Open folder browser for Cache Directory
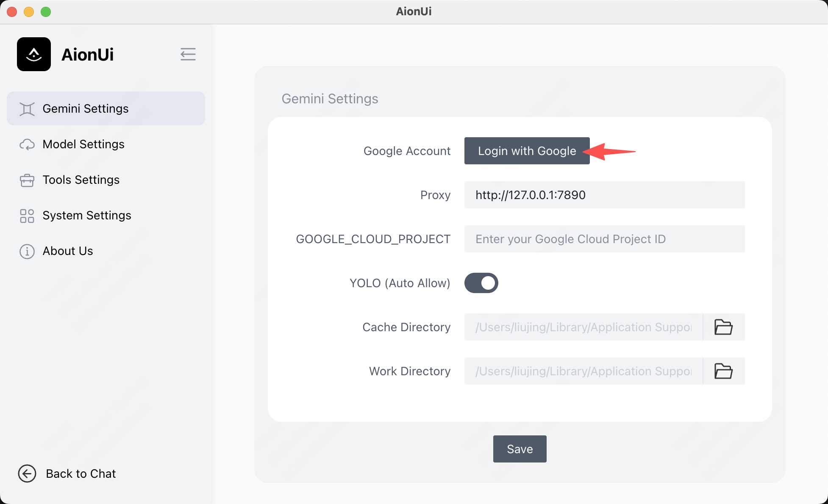This screenshot has width=828, height=504. click(x=723, y=327)
